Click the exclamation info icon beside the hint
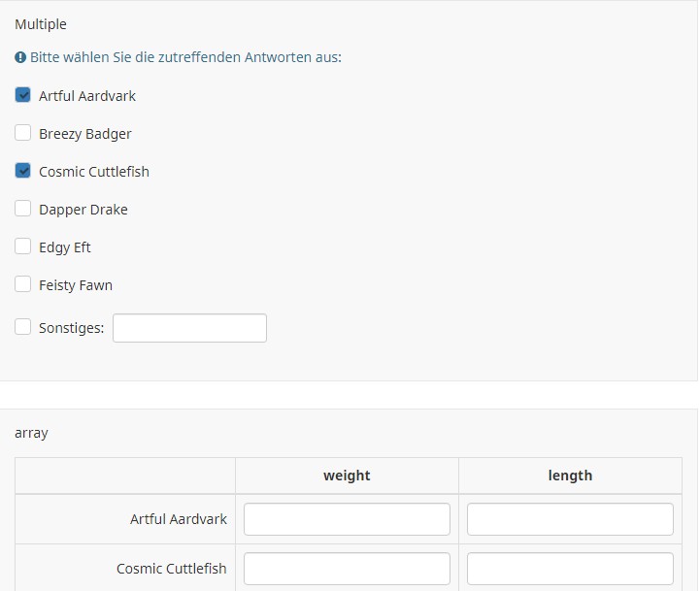The height and width of the screenshot is (591, 700). click(20, 58)
